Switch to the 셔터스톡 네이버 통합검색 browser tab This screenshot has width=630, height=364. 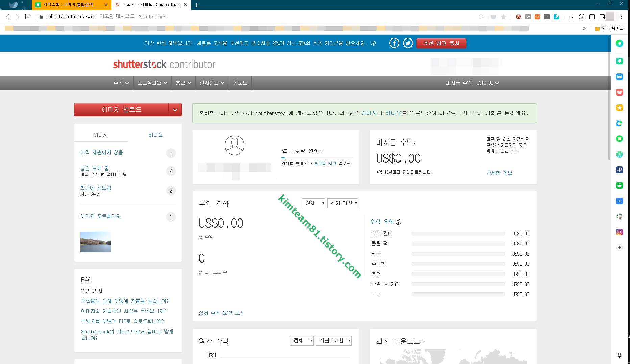[68, 5]
